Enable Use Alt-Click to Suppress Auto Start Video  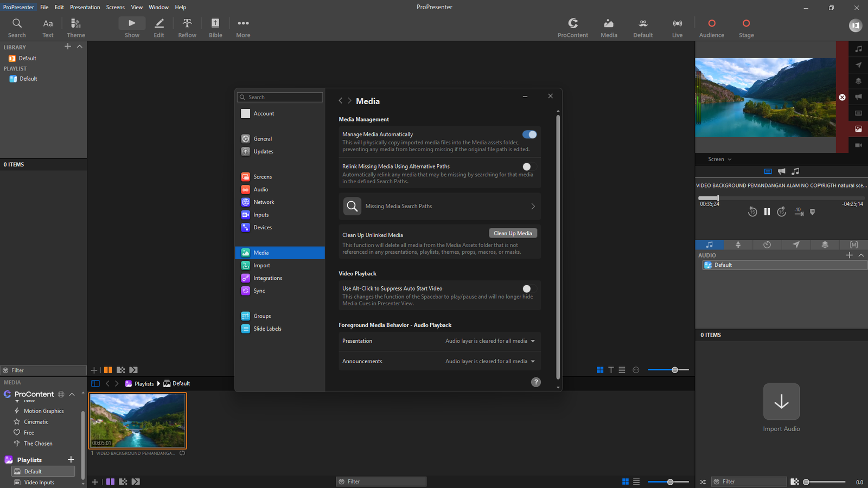pyautogui.click(x=529, y=289)
